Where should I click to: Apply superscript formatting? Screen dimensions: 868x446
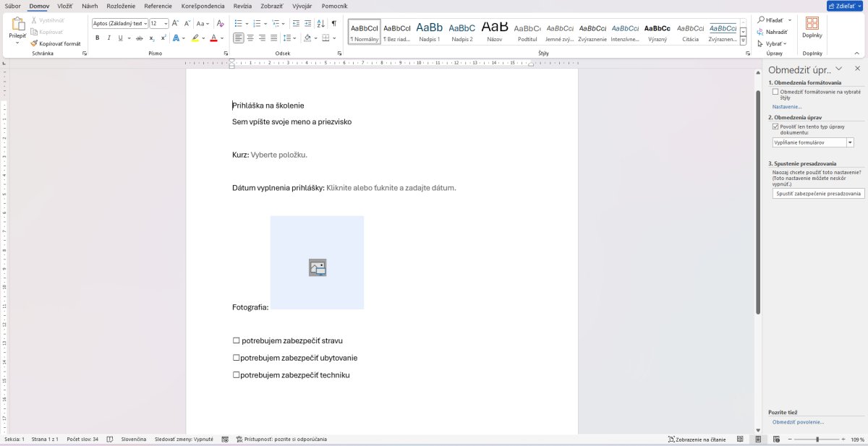click(163, 38)
